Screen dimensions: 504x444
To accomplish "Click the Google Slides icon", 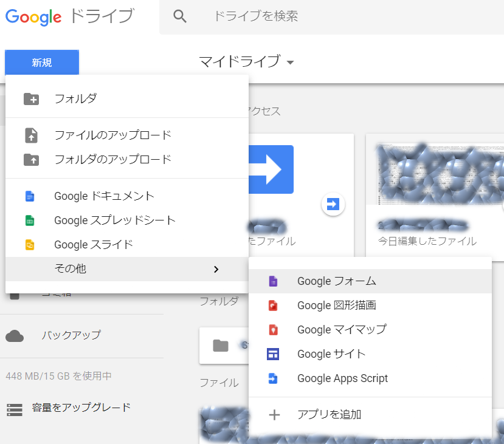I will [x=30, y=245].
